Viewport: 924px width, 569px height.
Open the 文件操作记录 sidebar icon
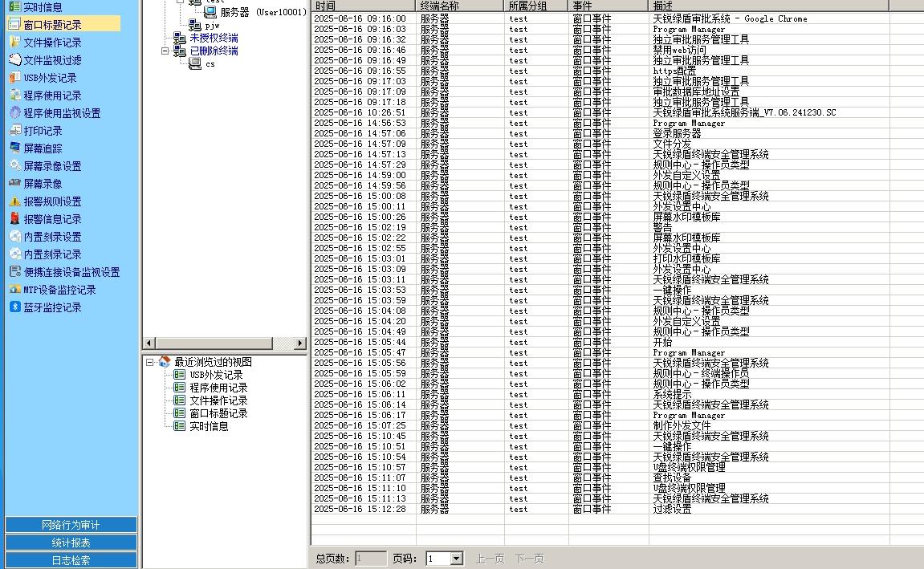pos(14,43)
